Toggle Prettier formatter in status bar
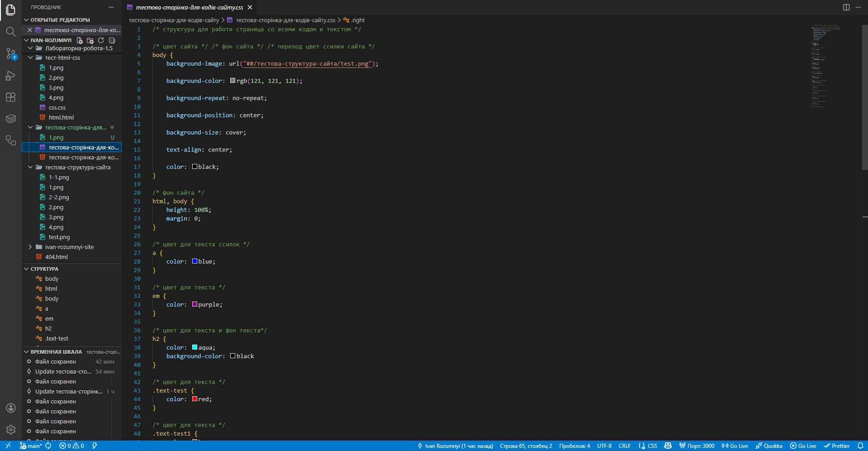This screenshot has width=868, height=451. pos(836,446)
